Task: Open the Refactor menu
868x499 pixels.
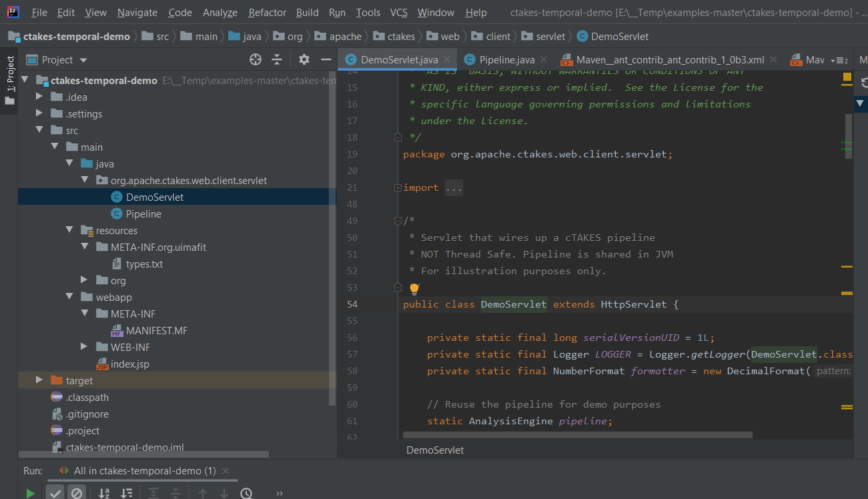Action: [267, 13]
